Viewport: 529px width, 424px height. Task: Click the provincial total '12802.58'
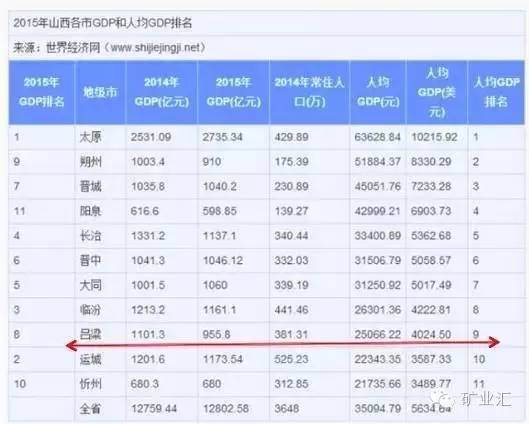[x=226, y=409]
